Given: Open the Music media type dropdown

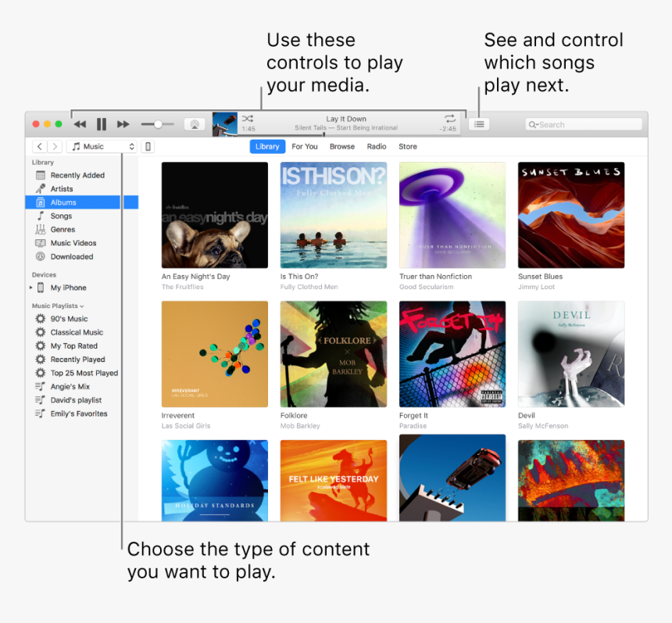Looking at the screenshot, I should pos(102,147).
